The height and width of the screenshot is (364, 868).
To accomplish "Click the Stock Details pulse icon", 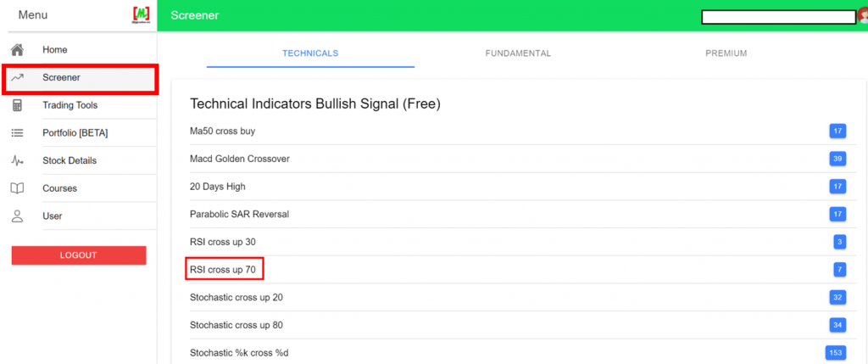I will coord(17,160).
